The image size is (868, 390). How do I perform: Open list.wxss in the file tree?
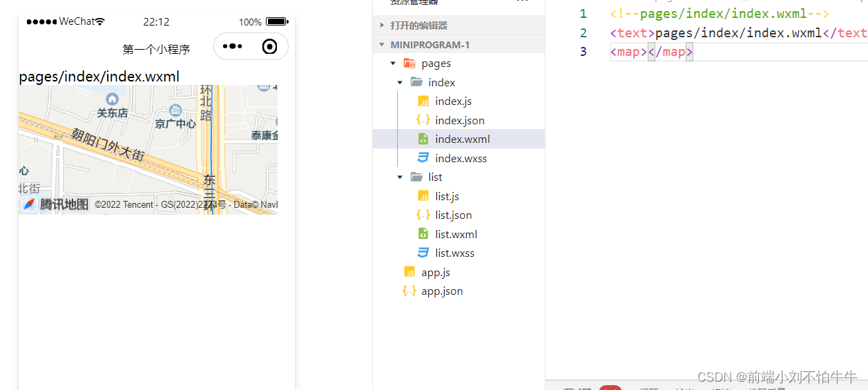click(x=455, y=253)
